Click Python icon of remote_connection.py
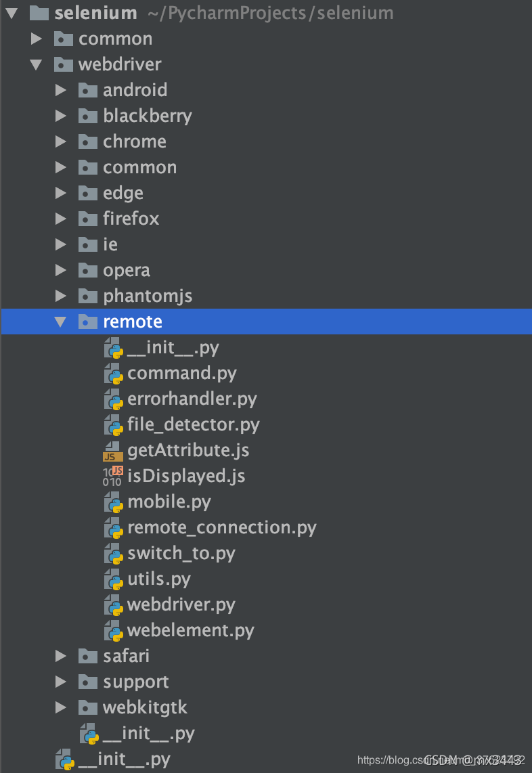 coord(114,528)
